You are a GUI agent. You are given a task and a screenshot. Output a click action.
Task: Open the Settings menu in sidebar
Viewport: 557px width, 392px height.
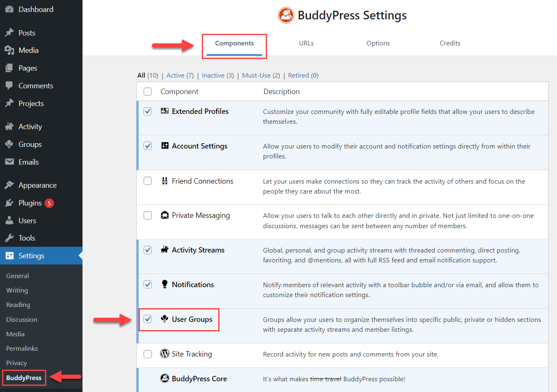pyautogui.click(x=41, y=256)
